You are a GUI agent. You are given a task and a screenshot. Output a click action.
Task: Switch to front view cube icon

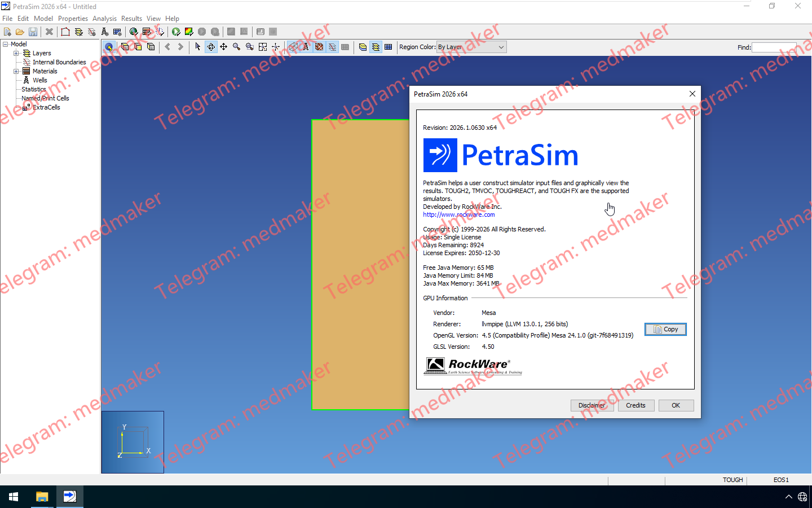(125, 47)
